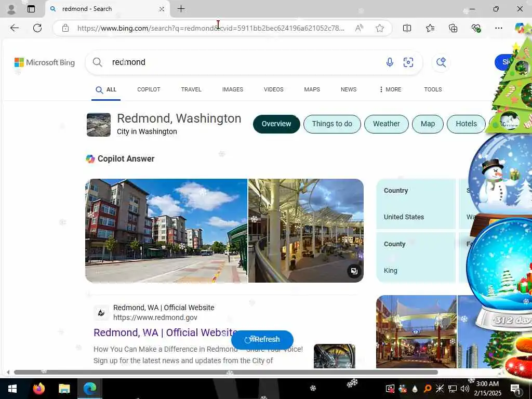Open the profile avatar icon
The image size is (532, 399).
[x=11, y=9]
